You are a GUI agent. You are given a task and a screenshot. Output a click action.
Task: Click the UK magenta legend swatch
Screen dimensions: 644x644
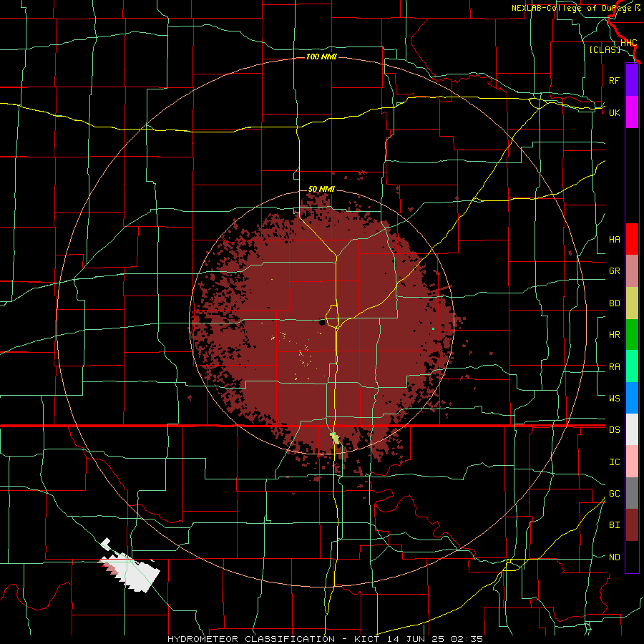(632, 112)
